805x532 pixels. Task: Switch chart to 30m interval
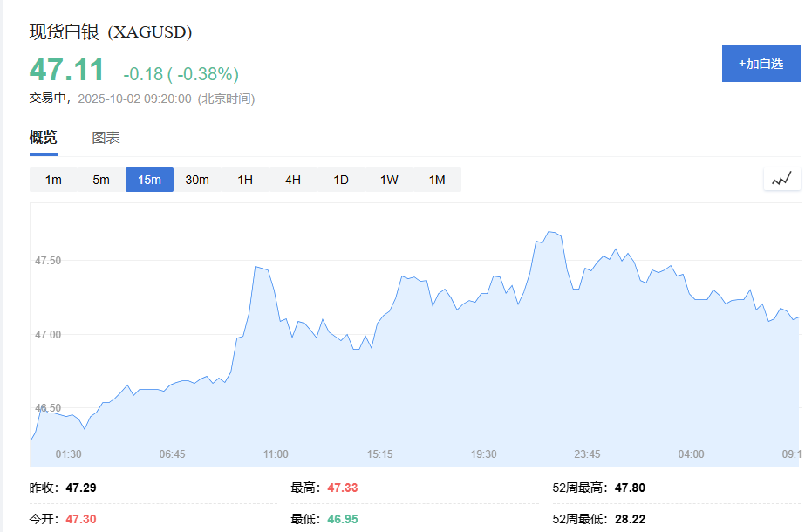197,180
